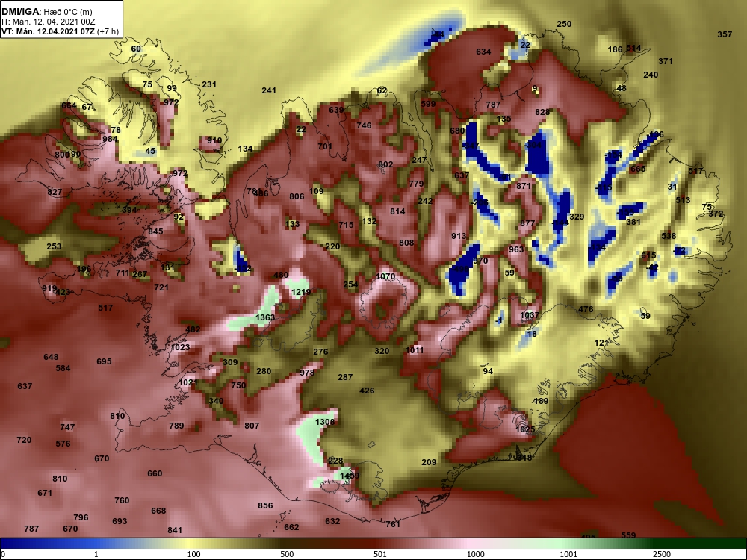Click the map value '231'
The image size is (747, 560).
(209, 84)
